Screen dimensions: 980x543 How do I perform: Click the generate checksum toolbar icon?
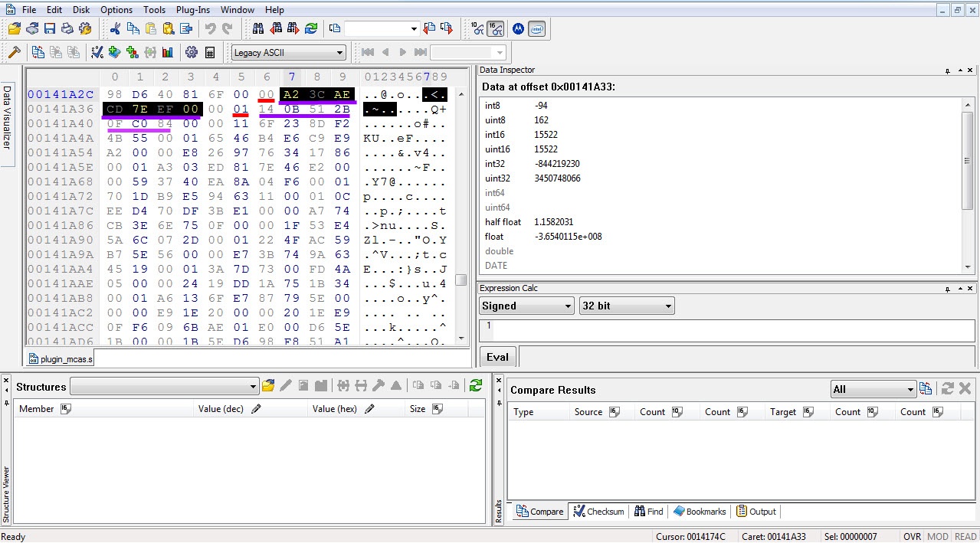97,53
